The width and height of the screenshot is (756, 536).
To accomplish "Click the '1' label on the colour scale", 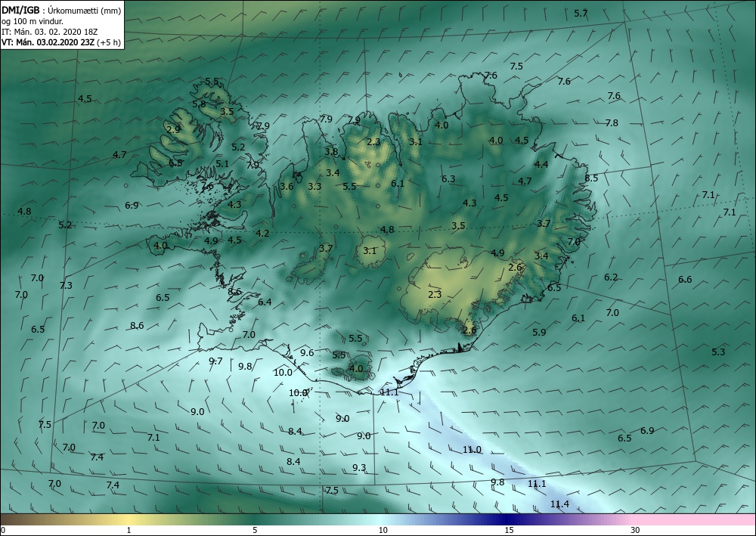I will click(x=129, y=531).
